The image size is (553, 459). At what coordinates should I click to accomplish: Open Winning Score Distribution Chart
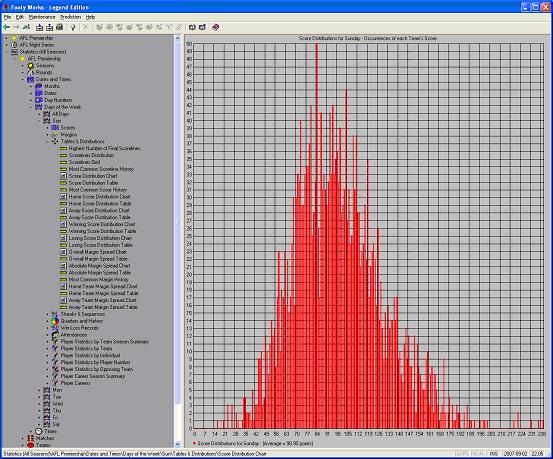point(102,224)
